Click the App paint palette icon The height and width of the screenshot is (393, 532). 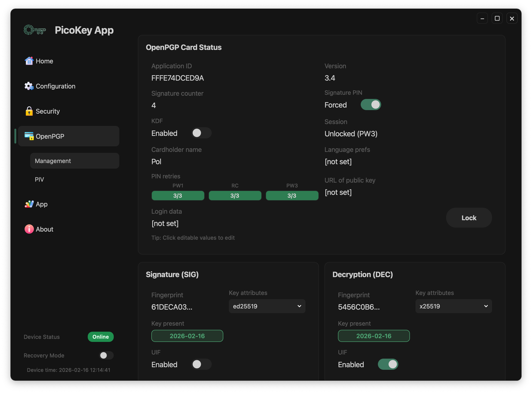tap(29, 204)
